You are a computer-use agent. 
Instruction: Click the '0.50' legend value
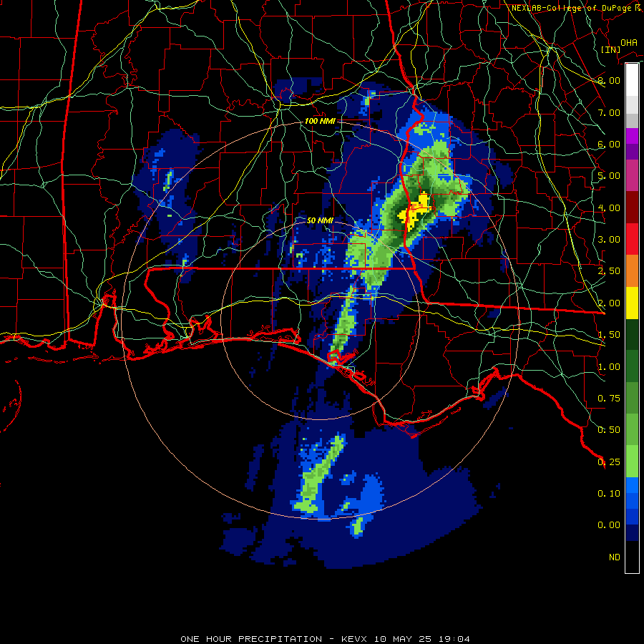tap(609, 430)
